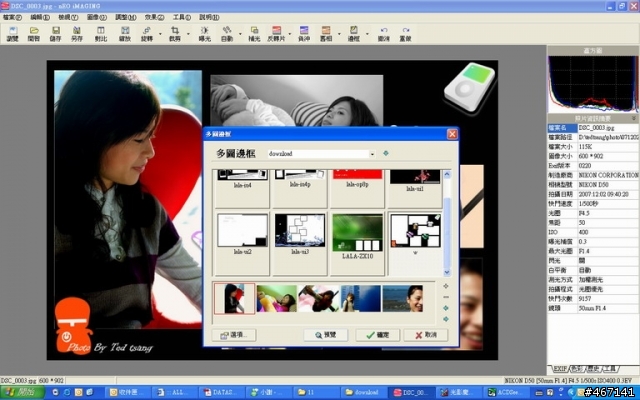Select the lala-ui2 frame template
Screen dimensions: 640x400
[242, 243]
